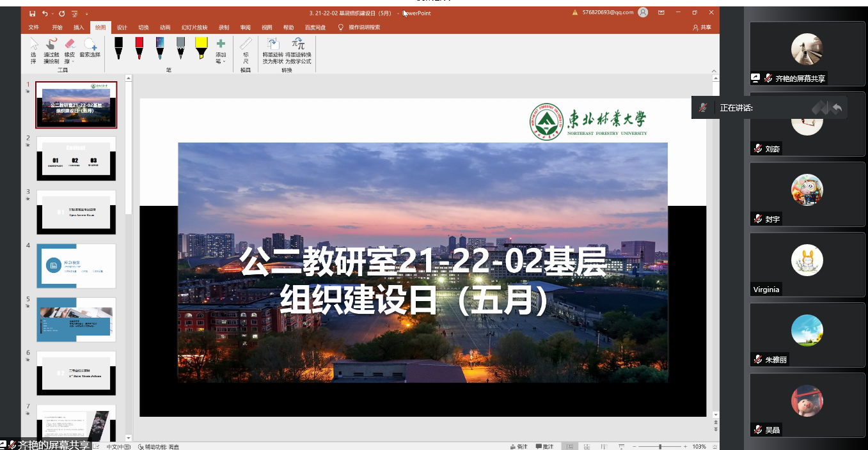
Task: Choose the galaxy-pattern pen
Action: [x=160, y=48]
